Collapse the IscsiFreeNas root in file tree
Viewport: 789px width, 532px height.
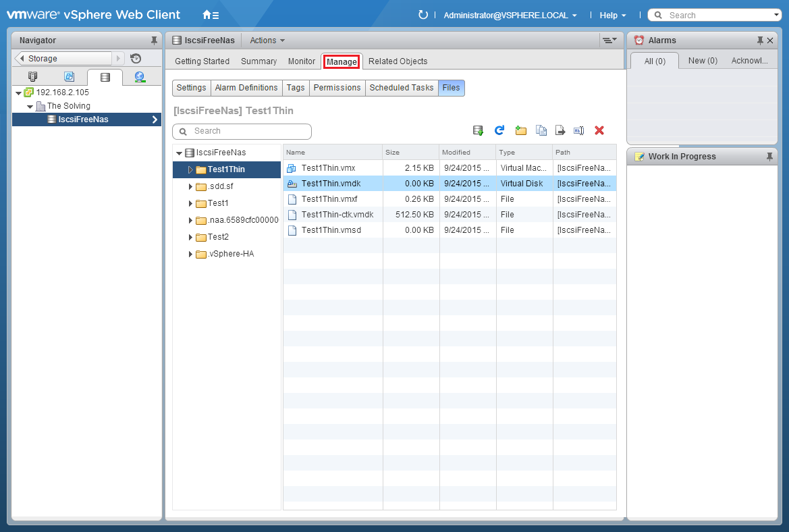tap(179, 153)
